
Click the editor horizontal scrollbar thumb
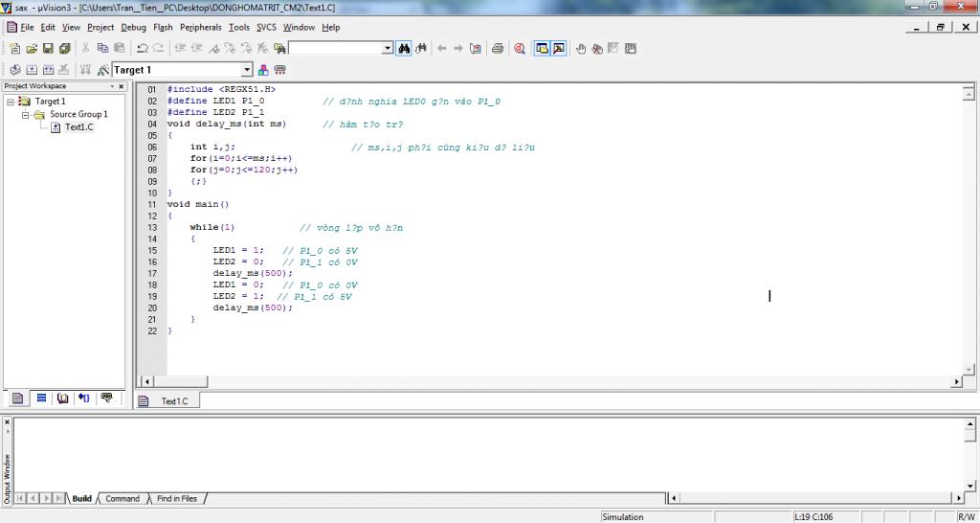pyautogui.click(x=181, y=381)
